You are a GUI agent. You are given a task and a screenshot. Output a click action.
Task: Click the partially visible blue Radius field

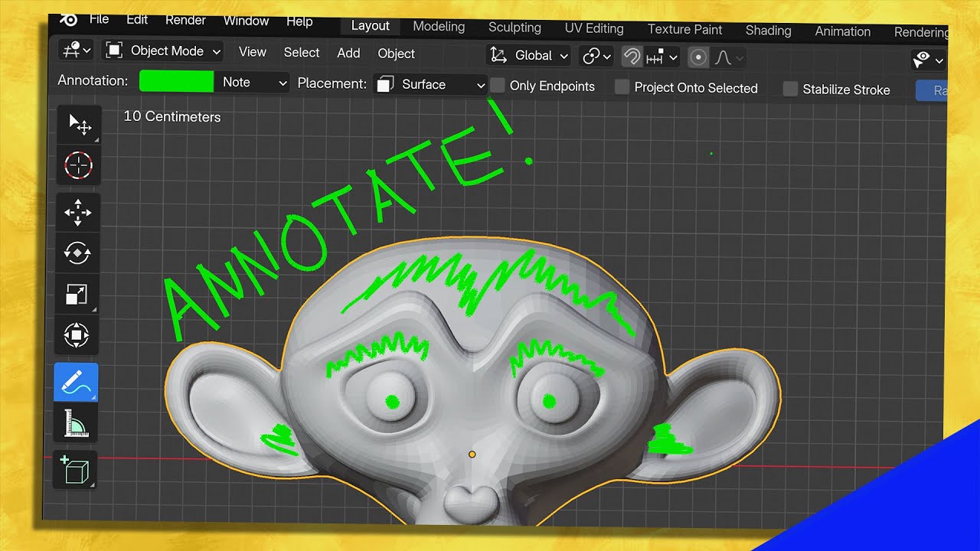tap(932, 90)
